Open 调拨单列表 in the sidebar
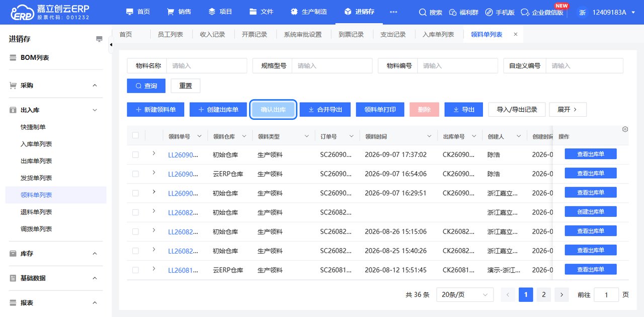Image resolution: width=644 pixels, height=317 pixels. pyautogui.click(x=36, y=229)
